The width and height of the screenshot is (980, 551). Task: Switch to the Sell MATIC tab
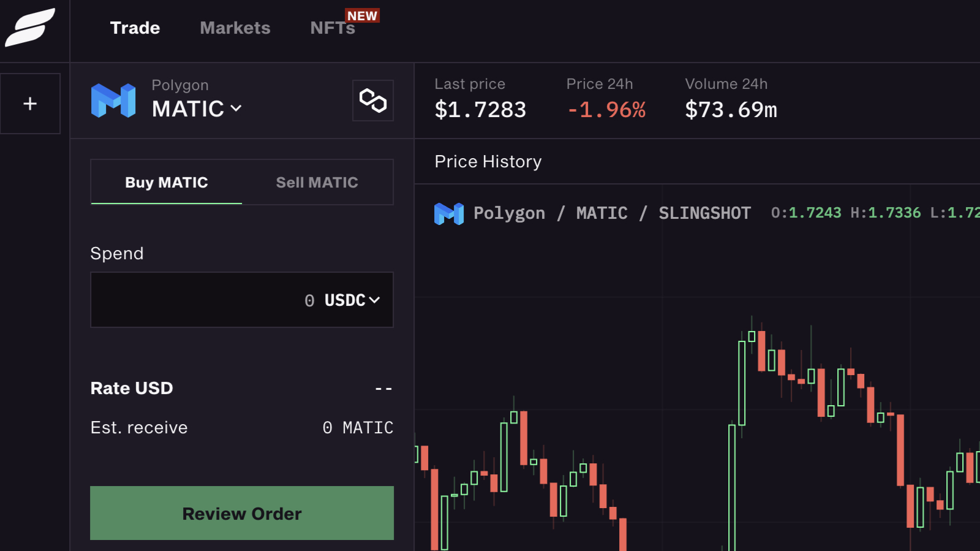click(x=317, y=183)
